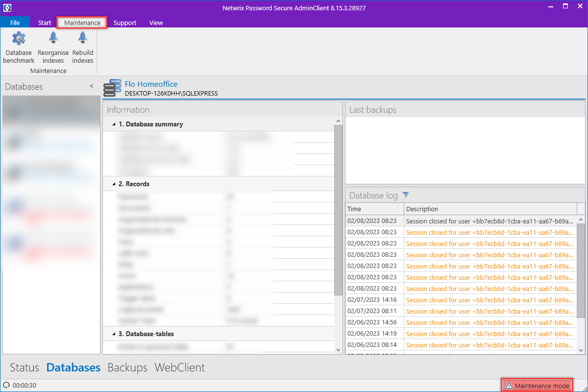Select log entry dated 02/06/2023 14:19
This screenshot has width=588, height=392.
pyautogui.click(x=461, y=334)
